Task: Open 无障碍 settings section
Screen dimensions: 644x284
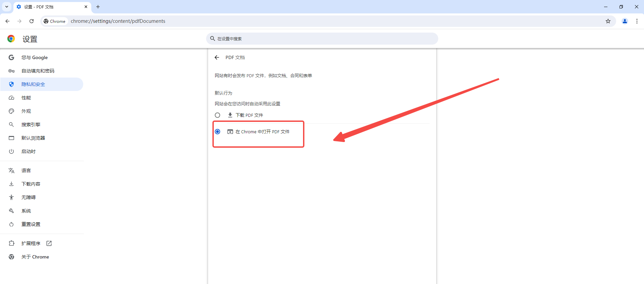Action: 42,197
